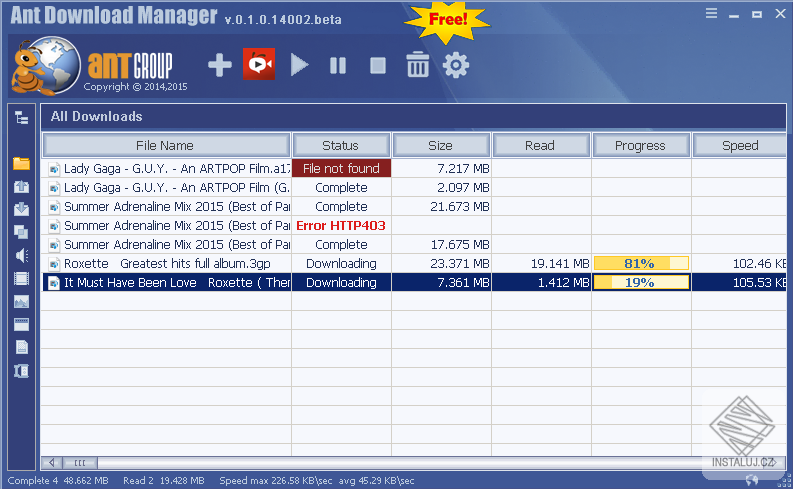Click file icon of File not found row
Image resolution: width=793 pixels, height=489 pixels.
click(x=54, y=169)
